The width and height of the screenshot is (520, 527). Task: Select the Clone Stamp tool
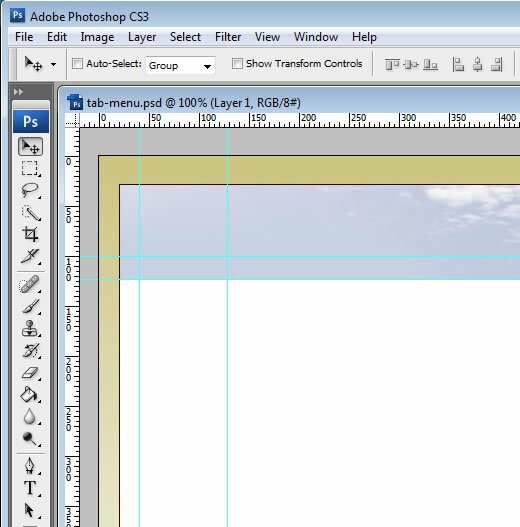coord(30,328)
